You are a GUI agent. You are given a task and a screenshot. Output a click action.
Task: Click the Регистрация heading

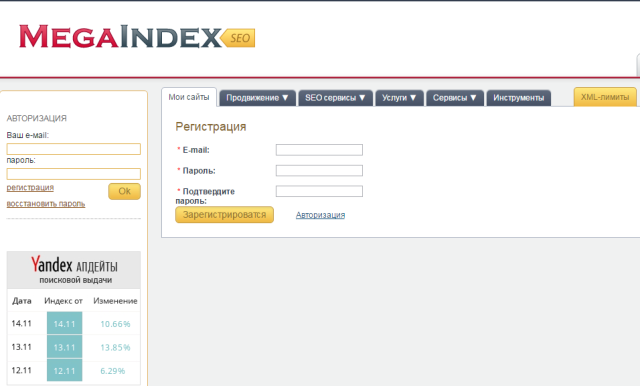point(211,126)
